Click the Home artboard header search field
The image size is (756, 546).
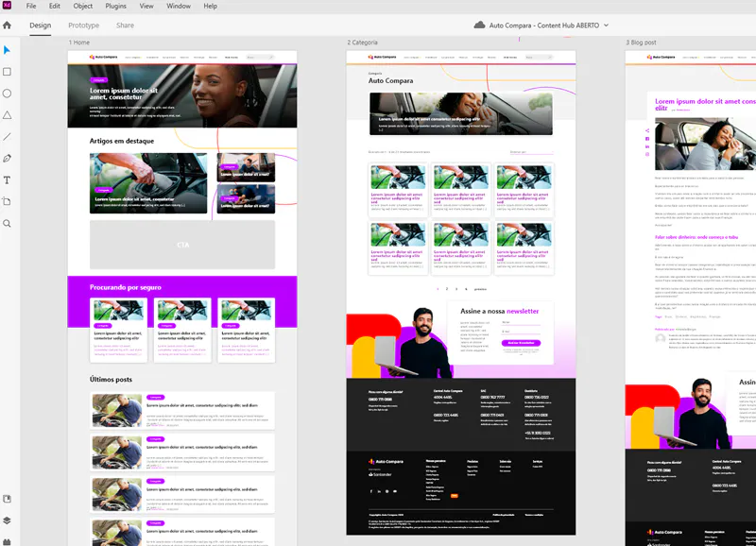click(260, 58)
